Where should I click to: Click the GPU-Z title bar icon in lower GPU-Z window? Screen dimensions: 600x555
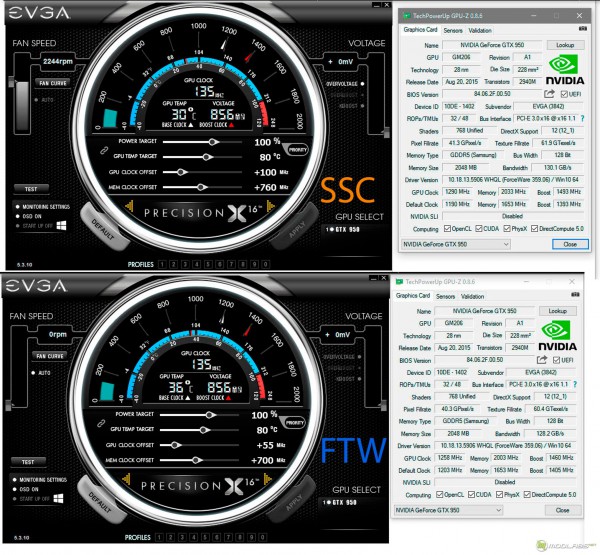click(x=399, y=282)
